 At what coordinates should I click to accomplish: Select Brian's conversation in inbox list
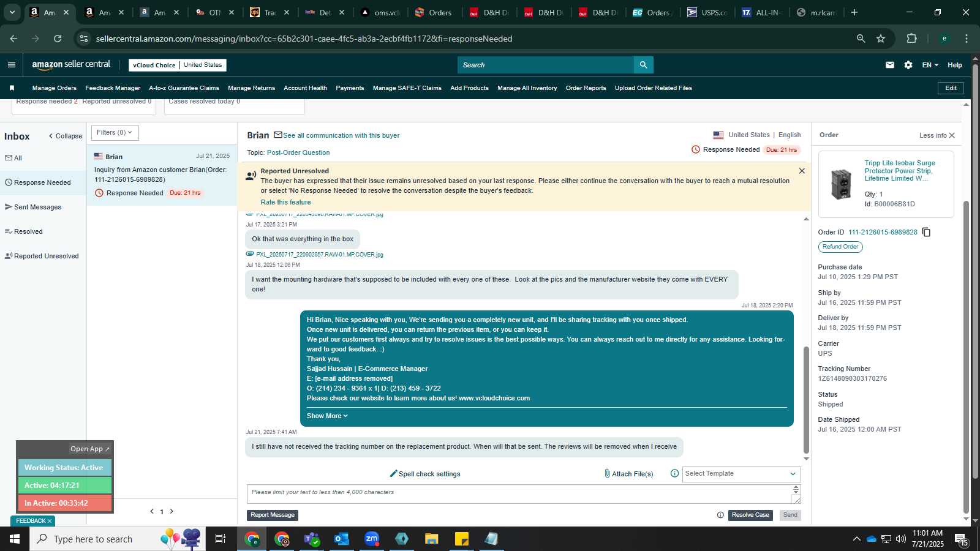pos(162,174)
